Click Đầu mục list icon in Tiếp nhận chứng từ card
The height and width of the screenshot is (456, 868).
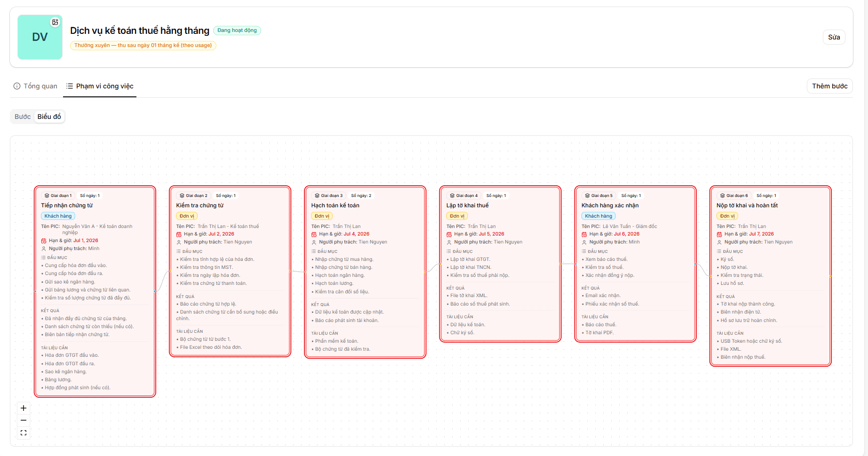(43, 258)
